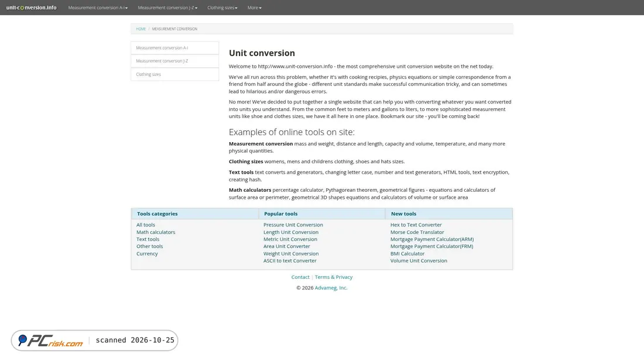Click the '© 2026' copyright text
Image resolution: width=644 pixels, height=362 pixels.
pyautogui.click(x=305, y=288)
